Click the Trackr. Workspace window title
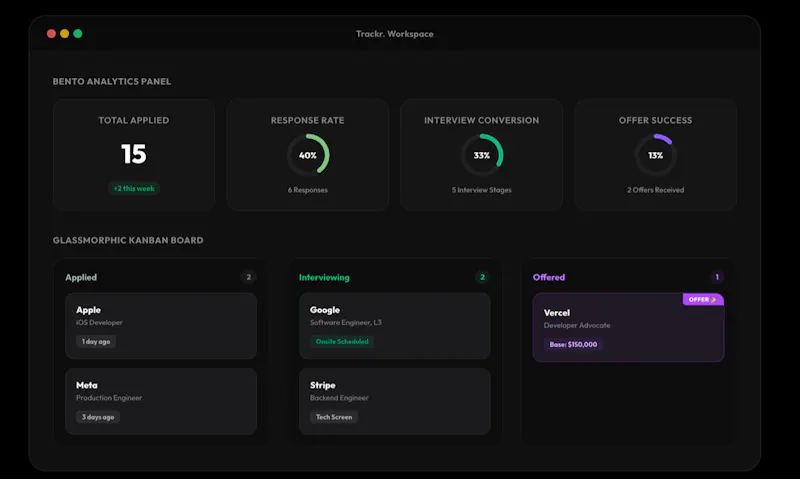 point(394,34)
